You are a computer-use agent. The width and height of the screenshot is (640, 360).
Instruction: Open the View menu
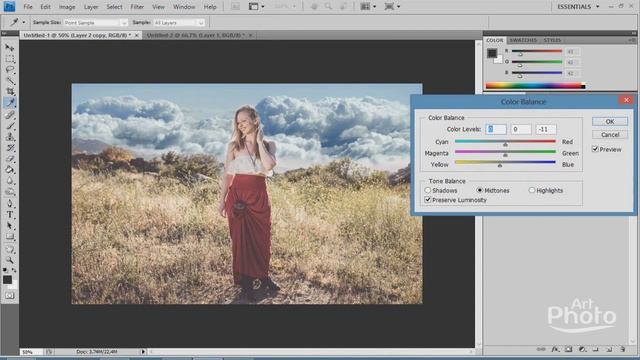(x=158, y=7)
